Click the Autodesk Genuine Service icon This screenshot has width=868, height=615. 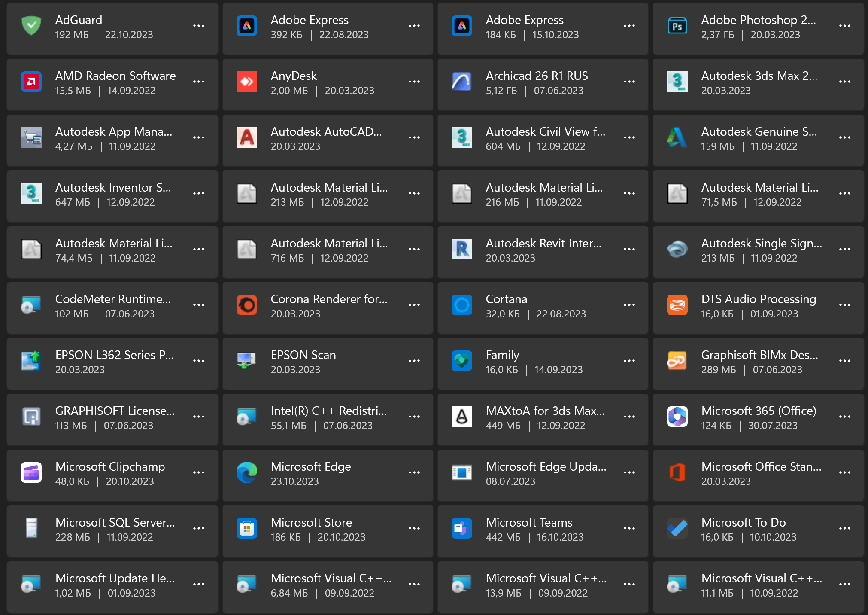coord(677,138)
